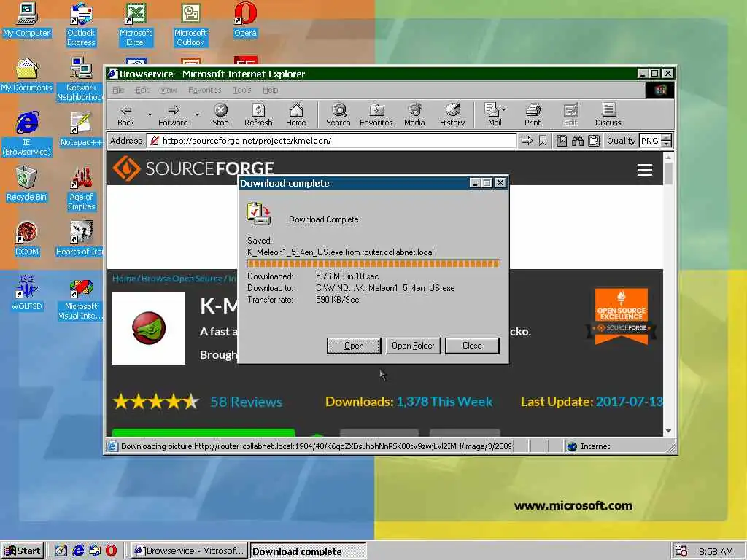Click the download progress bar

pos(373,263)
